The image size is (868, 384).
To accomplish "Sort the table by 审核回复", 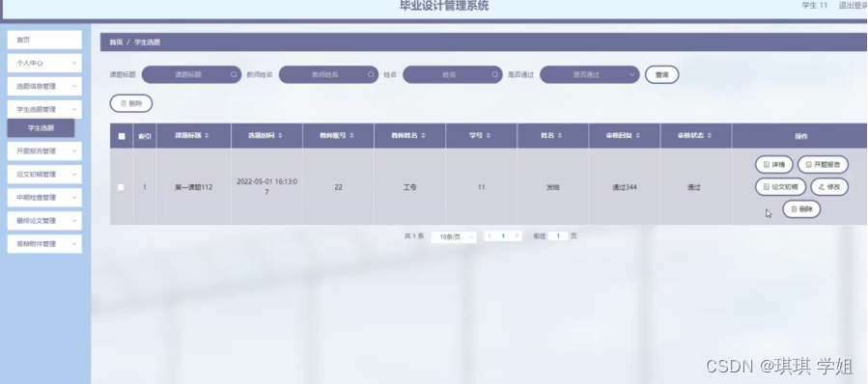I will point(637,136).
